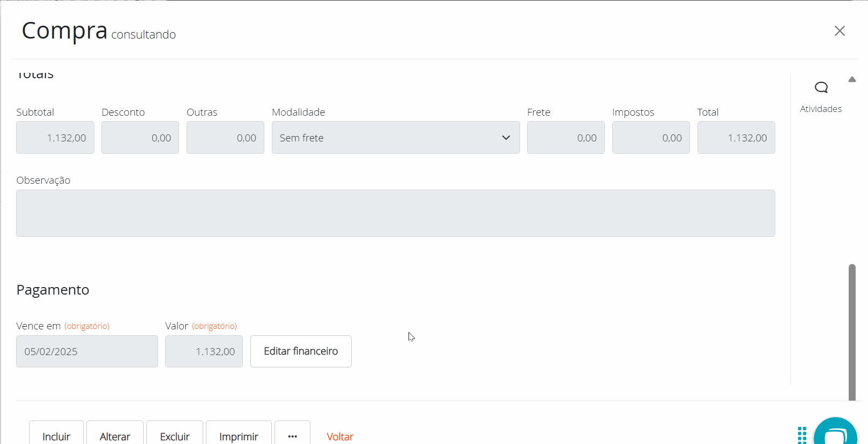Select the Excluir button
Image resolution: width=868 pixels, height=444 pixels.
coord(175,436)
